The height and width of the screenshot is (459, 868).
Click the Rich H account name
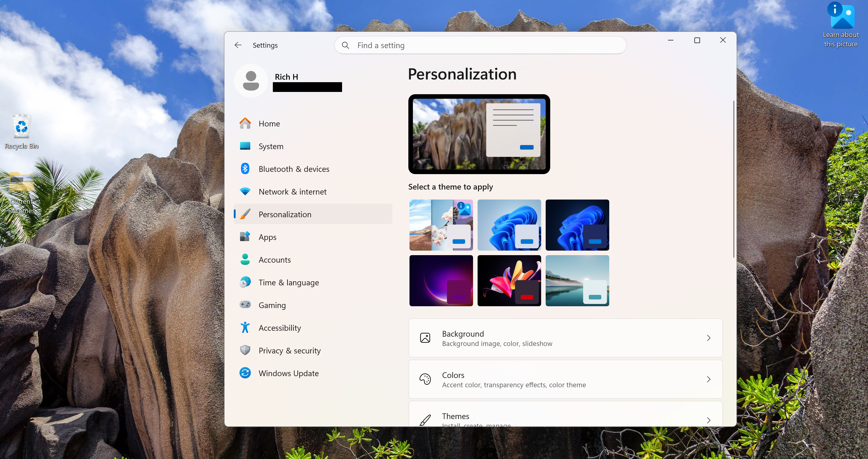[286, 77]
